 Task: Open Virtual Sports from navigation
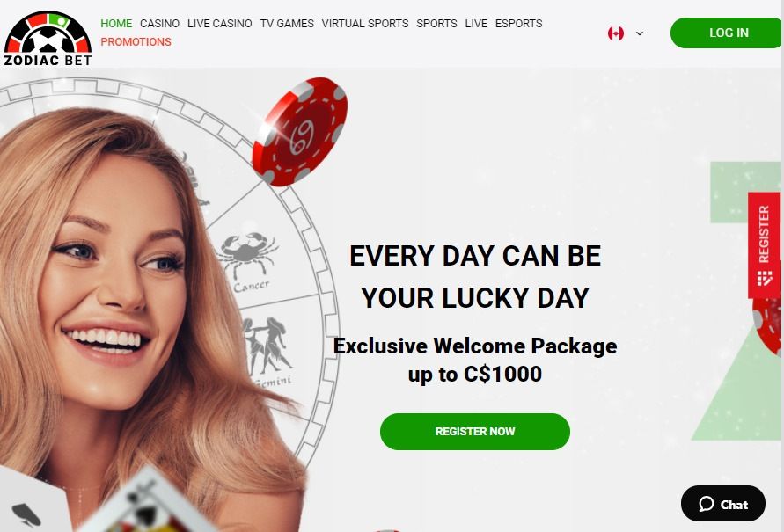tap(365, 24)
